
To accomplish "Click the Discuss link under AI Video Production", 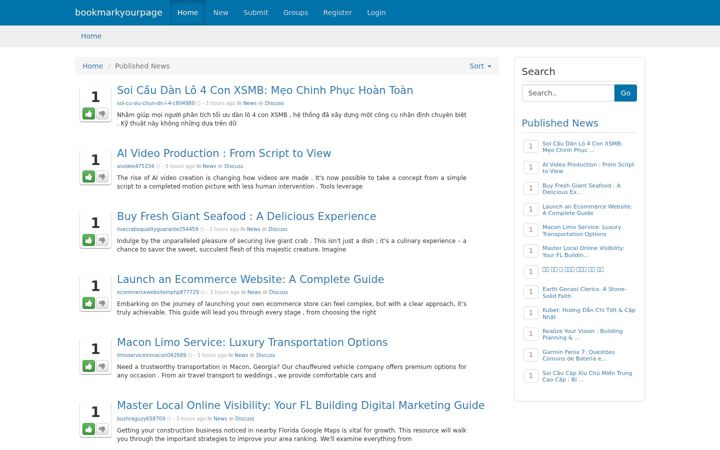I will click(x=234, y=166).
